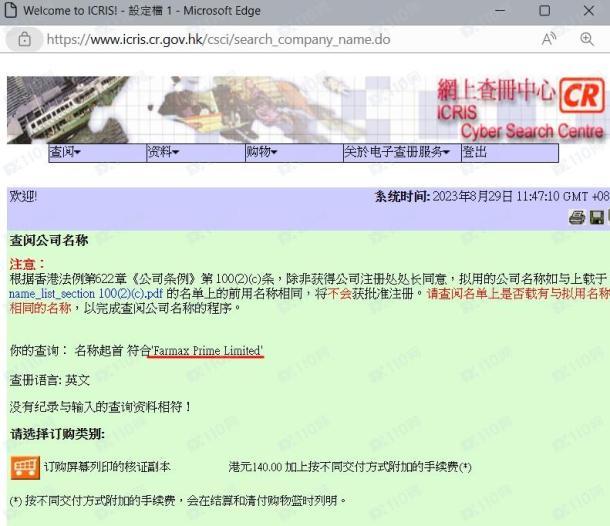Click the Read Aloud icon in address bar

click(549, 39)
